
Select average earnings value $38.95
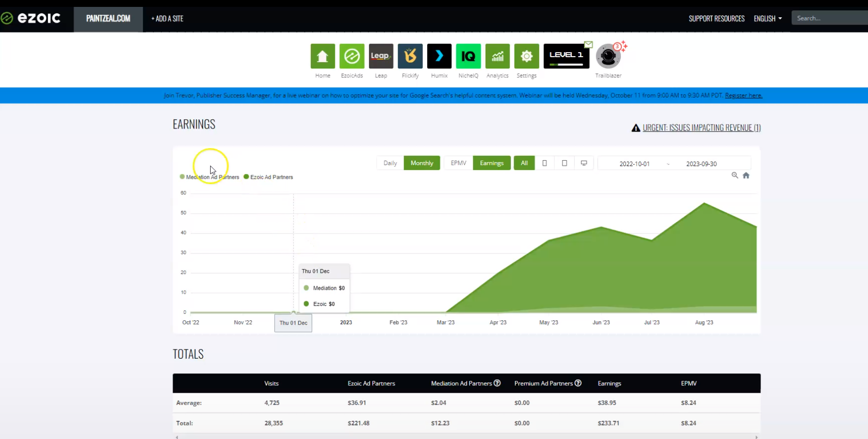coord(607,403)
